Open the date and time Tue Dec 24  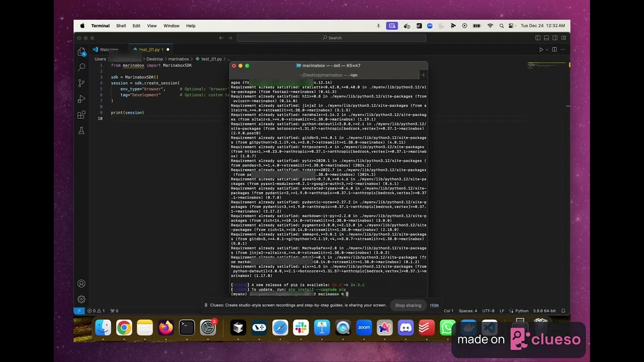click(543, 26)
